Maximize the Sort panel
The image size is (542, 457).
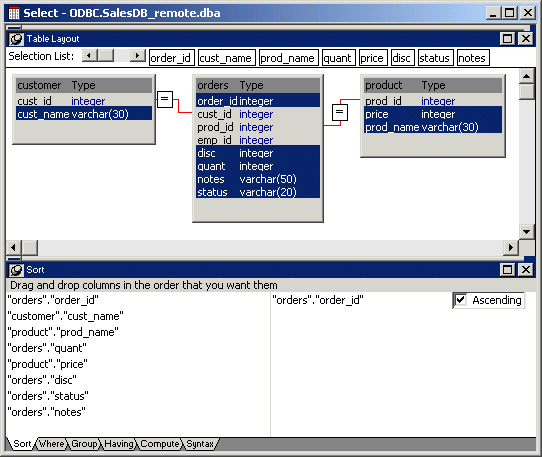click(507, 270)
